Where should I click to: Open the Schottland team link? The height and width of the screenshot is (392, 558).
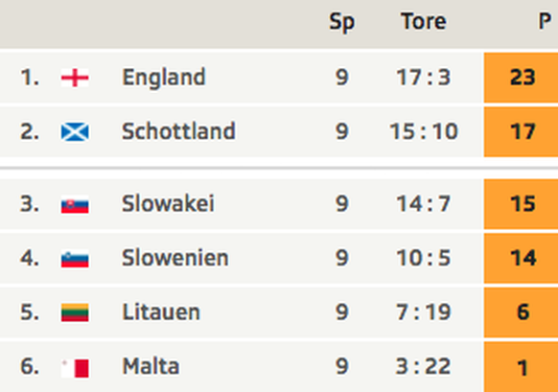[178, 131]
